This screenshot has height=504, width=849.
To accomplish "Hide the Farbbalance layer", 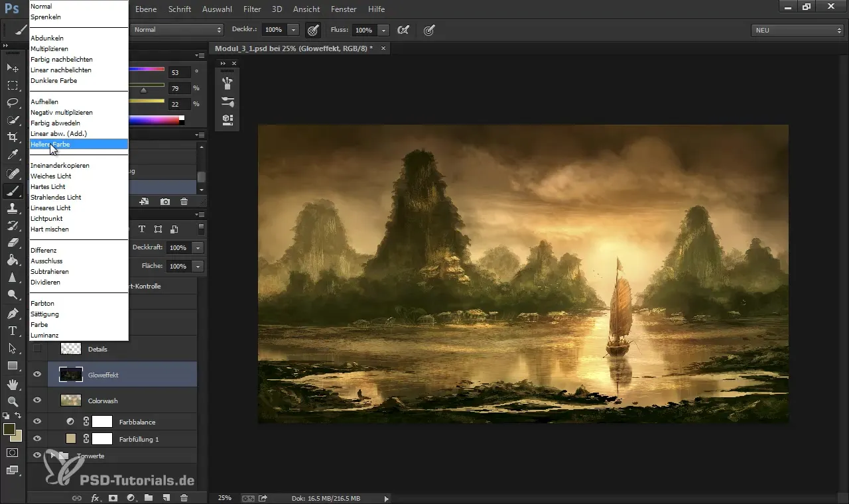I will tap(37, 421).
